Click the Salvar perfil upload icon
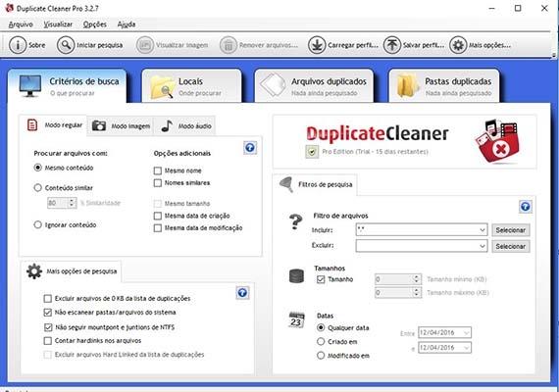The height and width of the screenshot is (392, 559). pyautogui.click(x=392, y=45)
